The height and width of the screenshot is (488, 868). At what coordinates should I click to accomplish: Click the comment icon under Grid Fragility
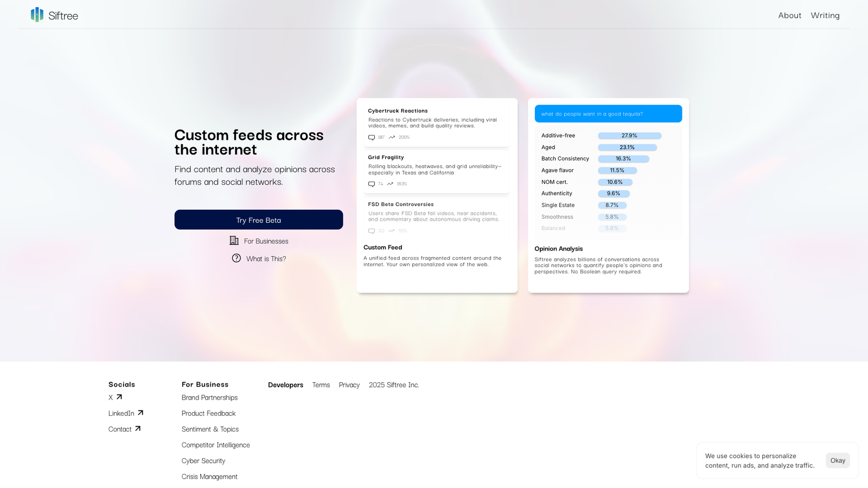pos(372,184)
